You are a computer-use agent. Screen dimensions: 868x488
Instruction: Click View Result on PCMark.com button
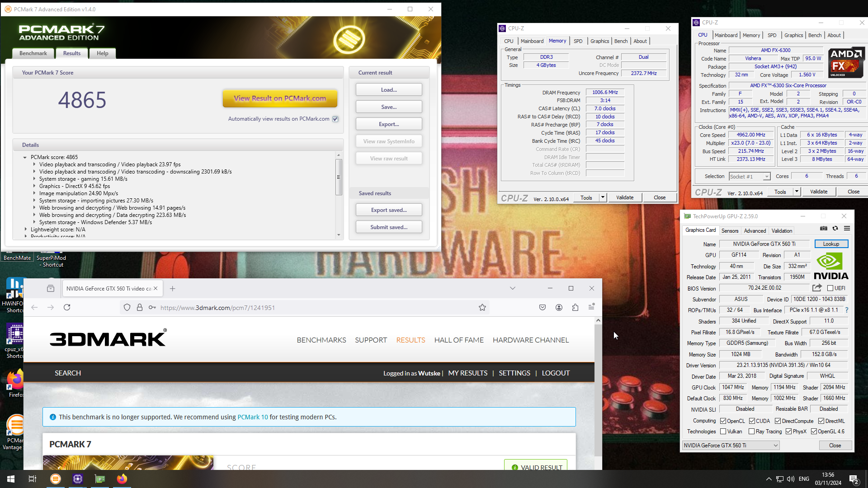pyautogui.click(x=280, y=99)
